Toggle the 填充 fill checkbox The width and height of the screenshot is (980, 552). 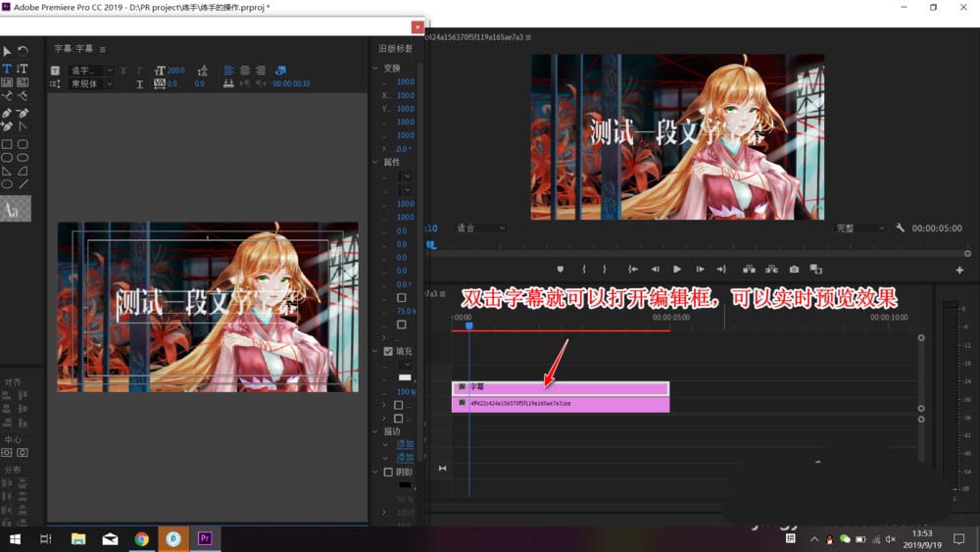tap(388, 351)
